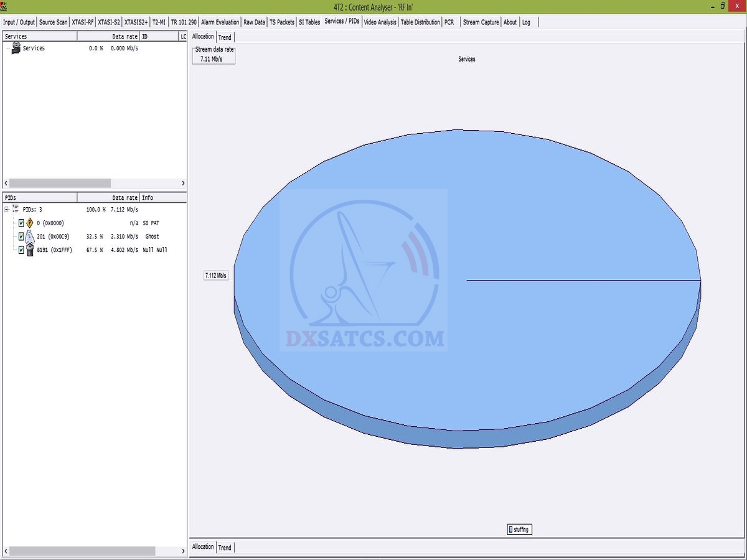The image size is (747, 560).
Task: Show the top Trend sub-tab
Action: (x=225, y=37)
